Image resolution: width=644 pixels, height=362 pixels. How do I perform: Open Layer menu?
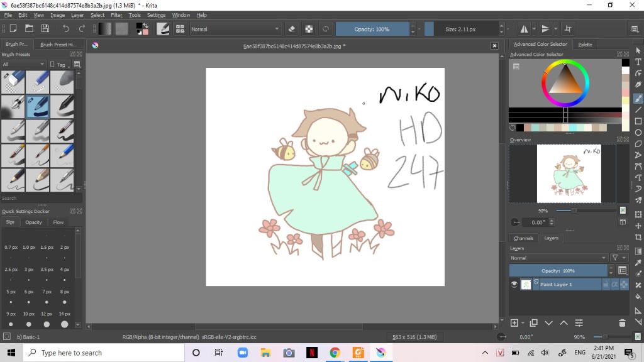click(77, 15)
